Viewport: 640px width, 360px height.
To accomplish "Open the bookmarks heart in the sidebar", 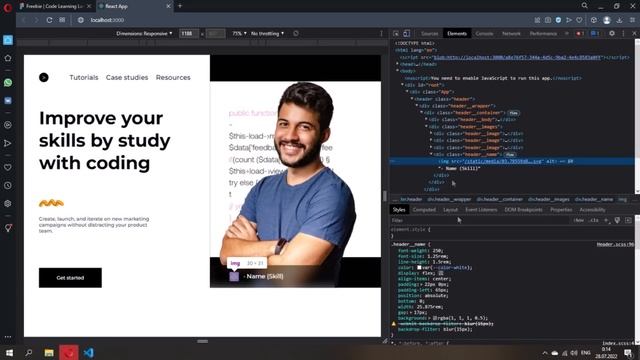I will [x=8, y=167].
